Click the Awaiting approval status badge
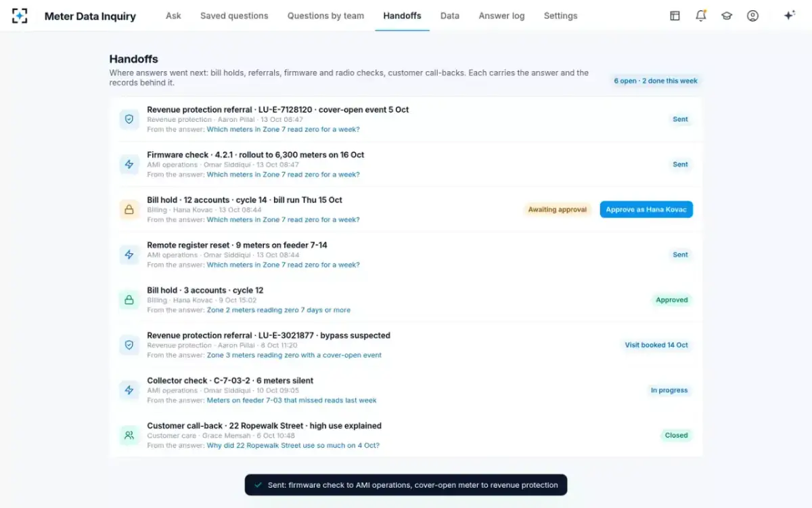The image size is (812, 508). click(x=557, y=210)
